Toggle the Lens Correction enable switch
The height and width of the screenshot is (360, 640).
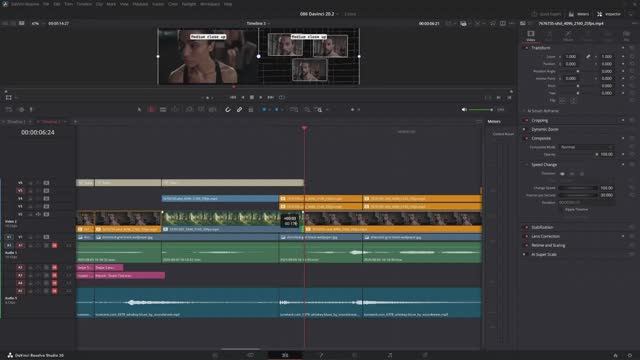click(x=526, y=236)
